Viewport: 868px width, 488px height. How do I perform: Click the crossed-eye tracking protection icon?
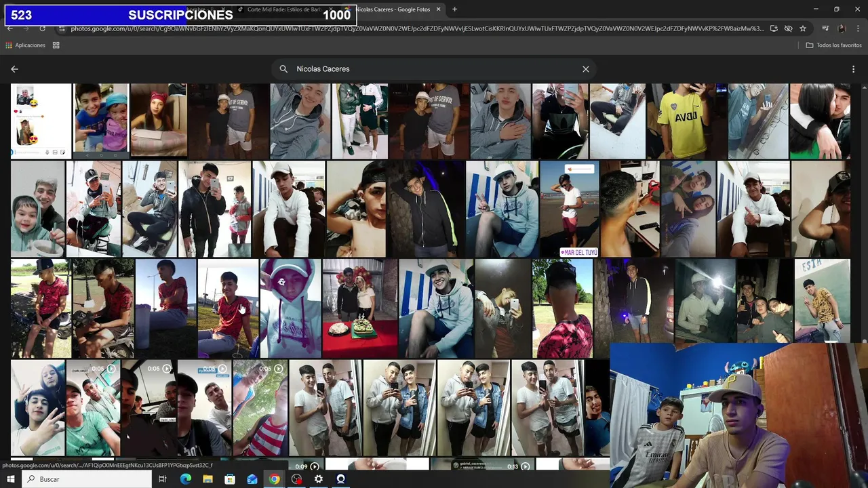(788, 28)
